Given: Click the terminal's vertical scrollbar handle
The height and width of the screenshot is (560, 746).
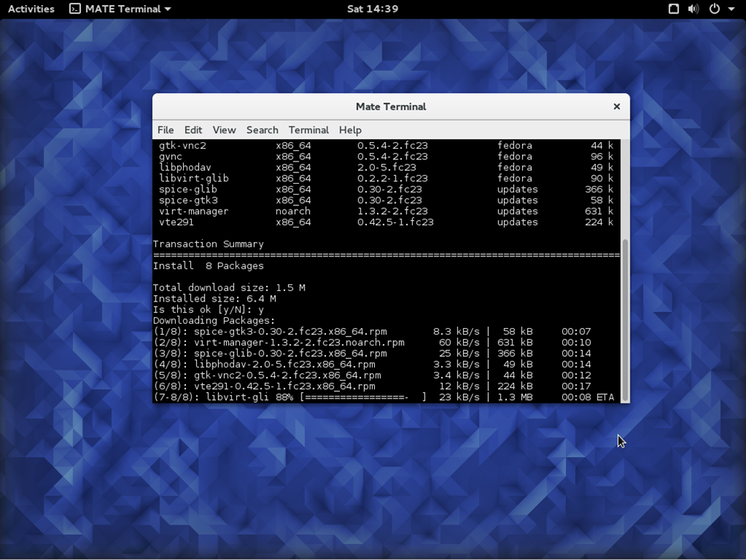Looking at the screenshot, I should [625, 319].
